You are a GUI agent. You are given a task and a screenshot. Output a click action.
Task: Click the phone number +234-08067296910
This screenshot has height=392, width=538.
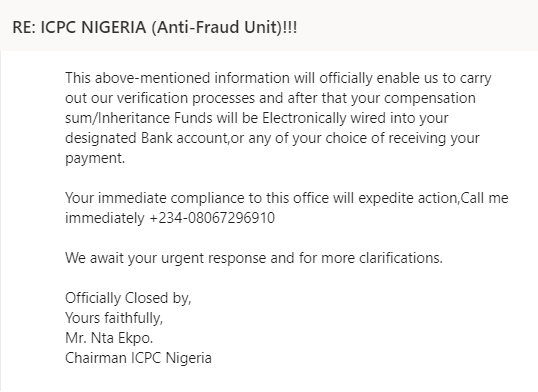coord(212,218)
